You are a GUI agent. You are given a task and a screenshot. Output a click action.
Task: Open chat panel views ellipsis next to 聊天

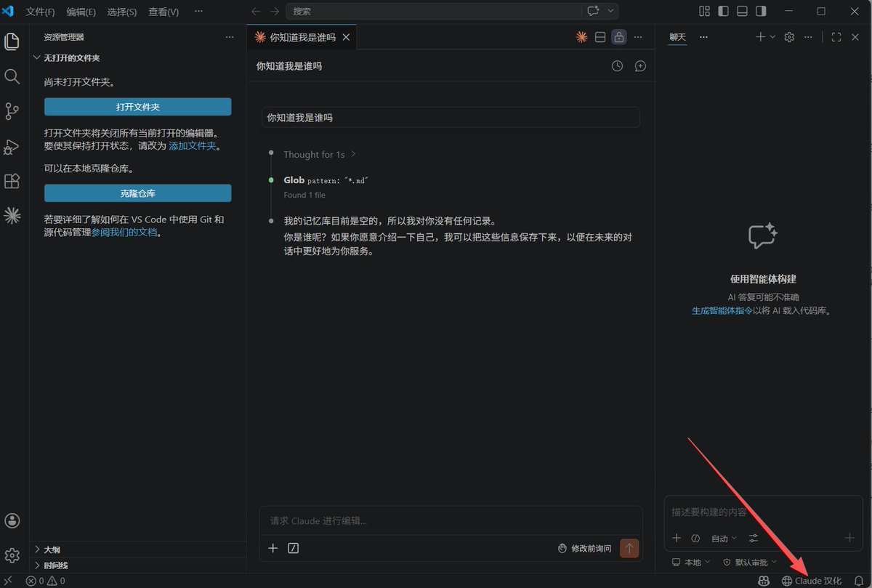703,37
